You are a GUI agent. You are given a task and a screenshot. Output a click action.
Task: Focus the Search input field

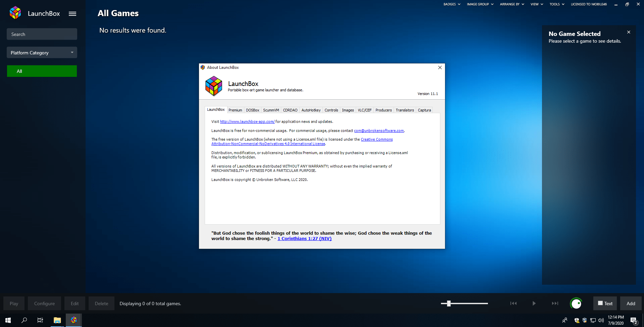pos(42,34)
